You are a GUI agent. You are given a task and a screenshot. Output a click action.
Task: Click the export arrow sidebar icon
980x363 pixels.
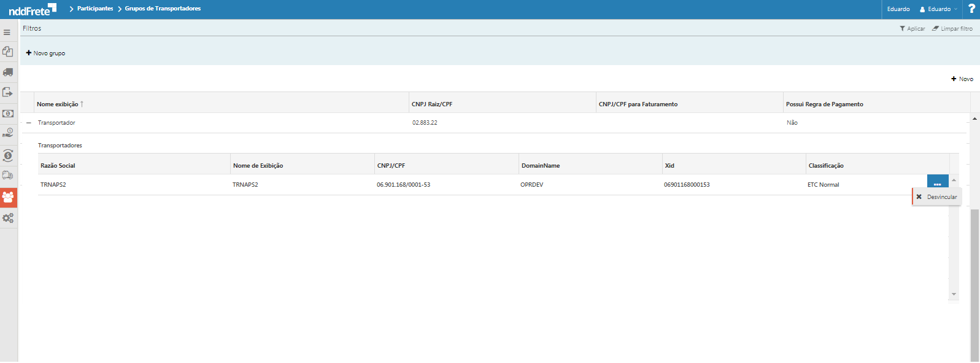(x=8, y=93)
